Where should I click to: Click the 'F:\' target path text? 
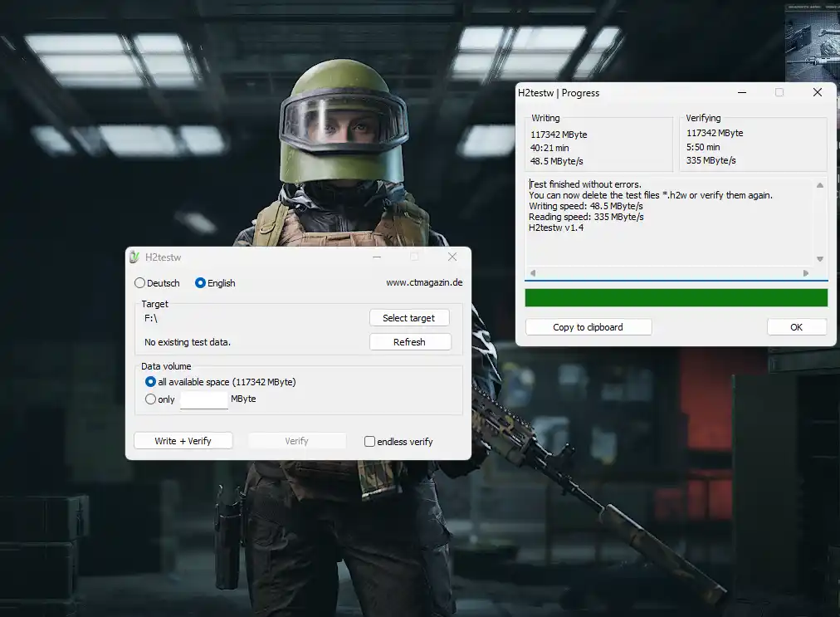pyautogui.click(x=150, y=318)
